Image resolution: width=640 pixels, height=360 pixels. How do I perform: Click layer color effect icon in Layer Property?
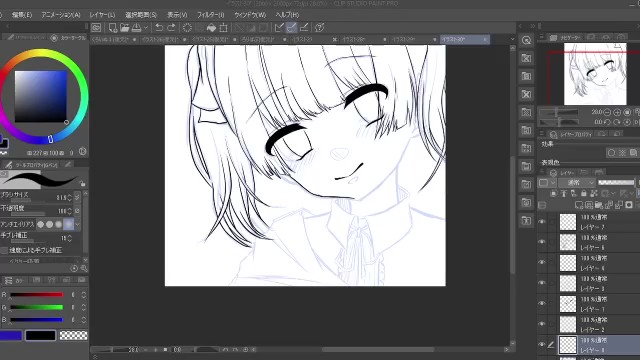pos(633,153)
